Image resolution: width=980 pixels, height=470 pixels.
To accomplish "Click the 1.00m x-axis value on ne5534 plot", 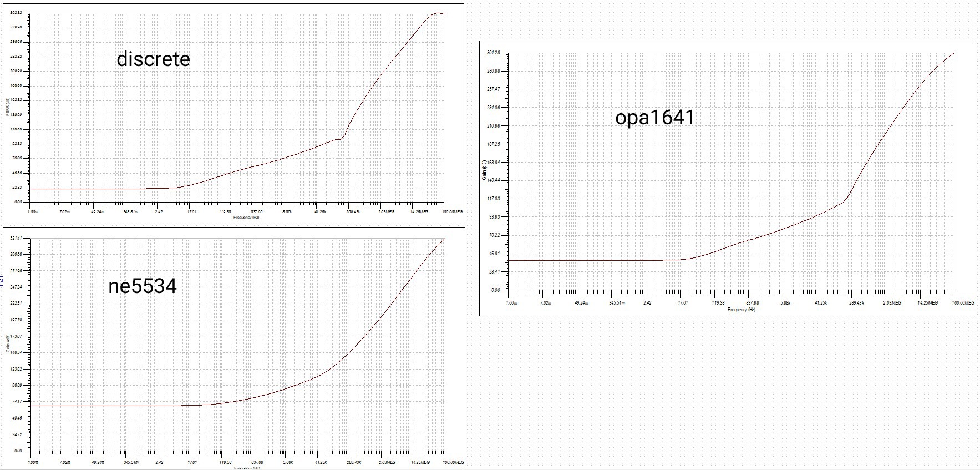I will click(33, 462).
